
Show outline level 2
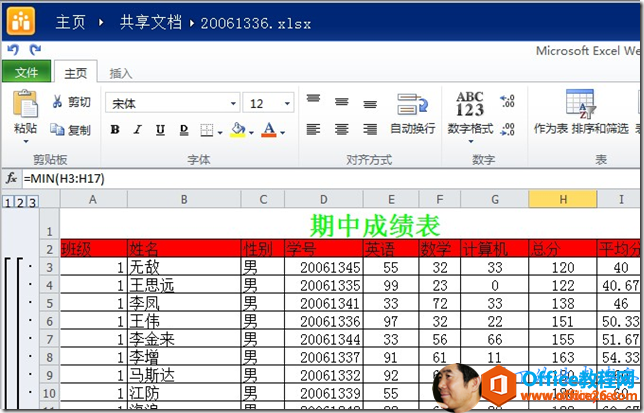point(20,202)
